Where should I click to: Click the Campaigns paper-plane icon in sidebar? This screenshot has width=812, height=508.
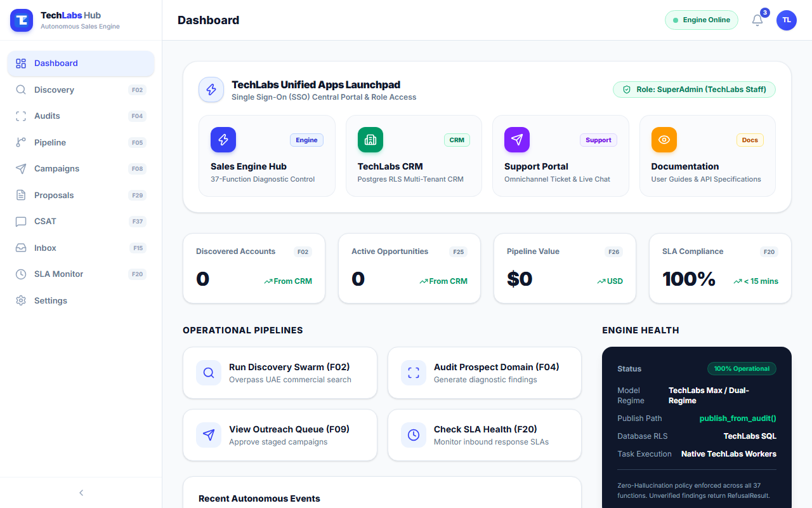pos(21,169)
